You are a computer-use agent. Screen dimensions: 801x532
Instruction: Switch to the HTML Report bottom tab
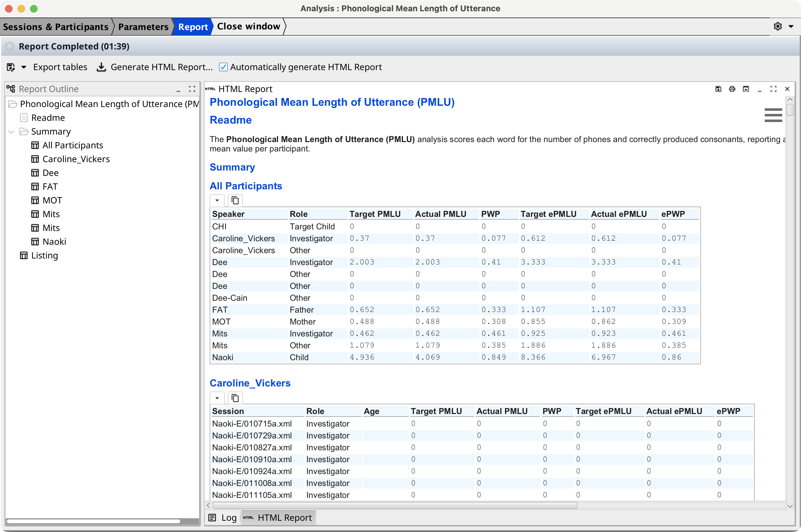(x=278, y=518)
